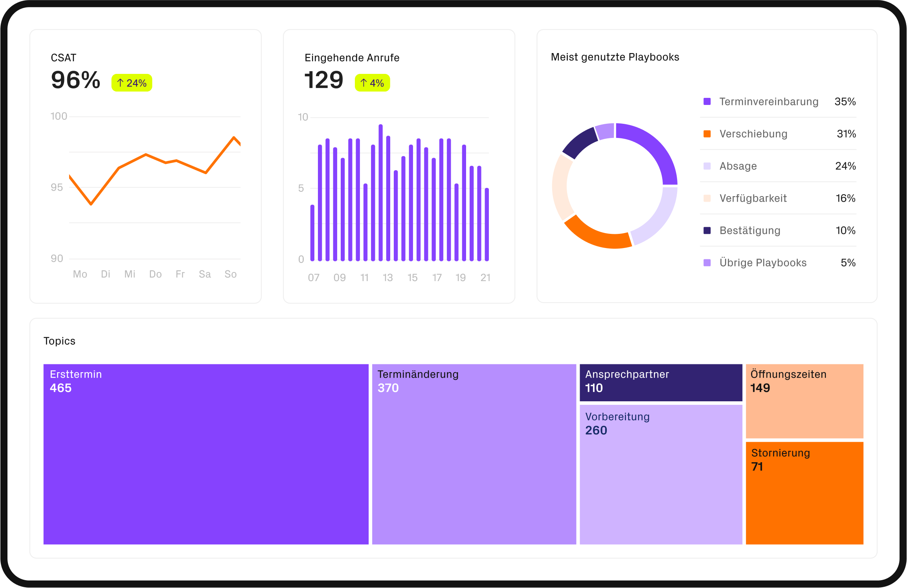Click the Verfügbarkeit legend swatch
The image size is (907, 588).
[x=707, y=198]
